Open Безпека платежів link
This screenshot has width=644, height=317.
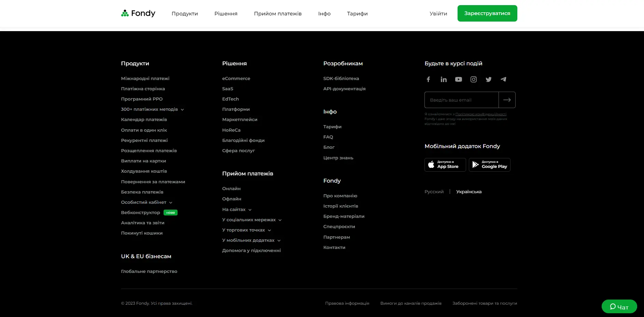coord(142,192)
